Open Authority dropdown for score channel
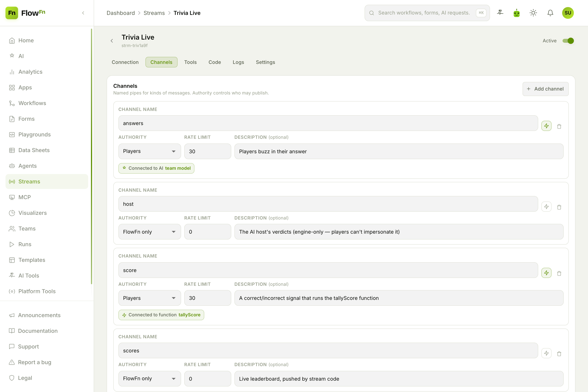Image resolution: width=588 pixels, height=392 pixels. tap(150, 298)
